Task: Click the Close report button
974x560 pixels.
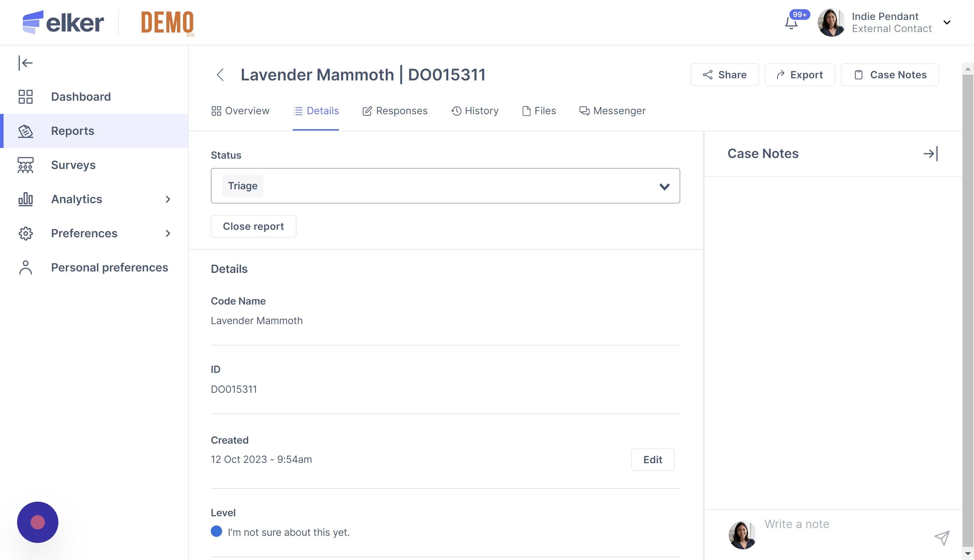Action: click(x=253, y=226)
